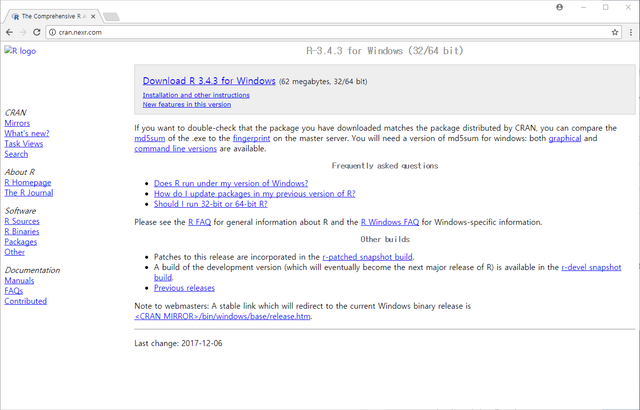Select the Comprehensive R Archive tab
The height and width of the screenshot is (410, 640).
[50, 16]
